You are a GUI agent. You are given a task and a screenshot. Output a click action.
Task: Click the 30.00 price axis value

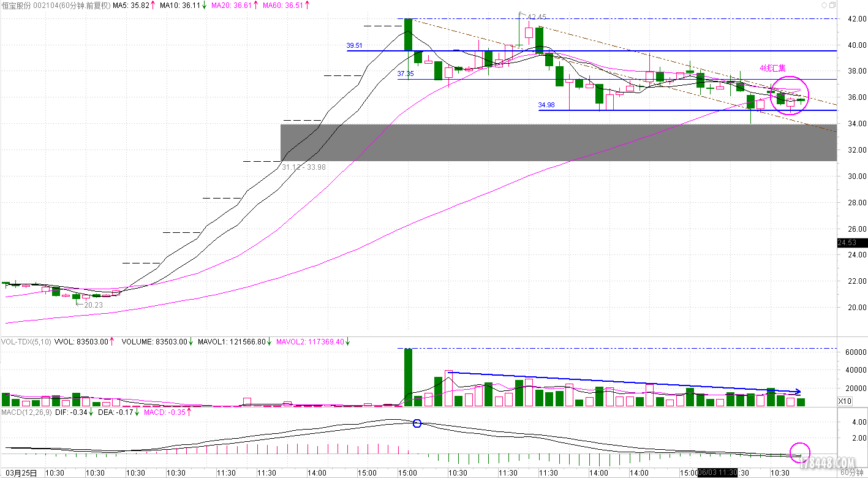856,176
